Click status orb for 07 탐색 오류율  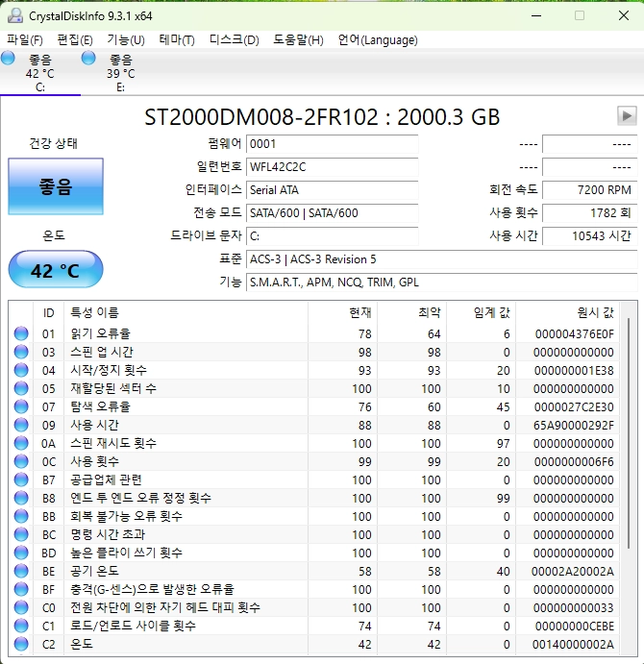21,406
